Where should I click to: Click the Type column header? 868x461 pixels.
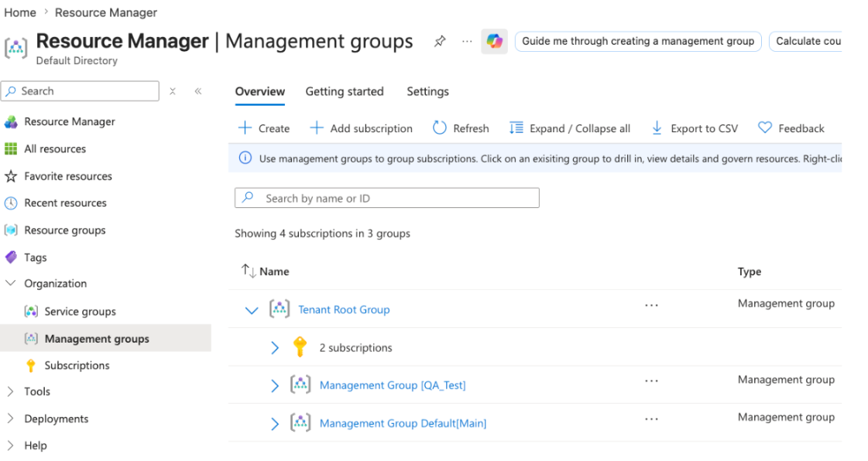coord(750,271)
